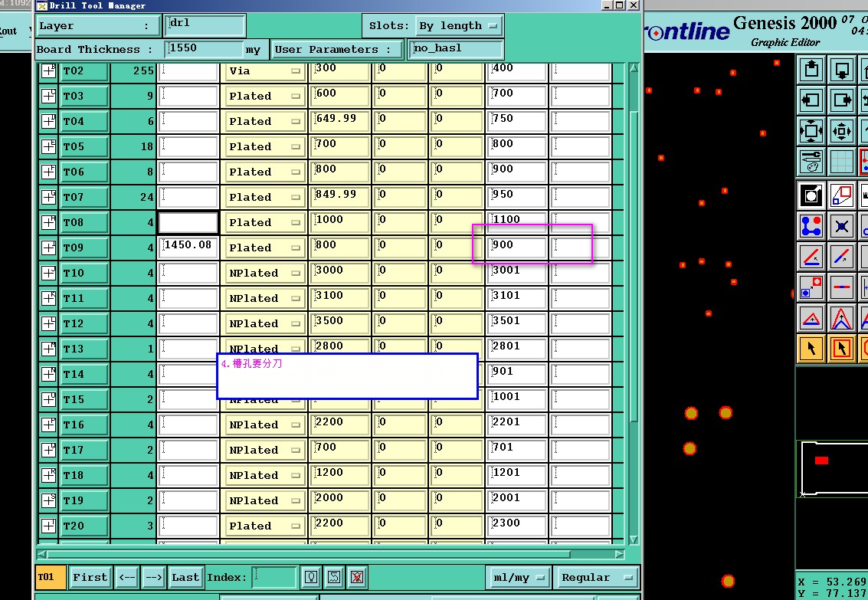Click the T04 finish size cell 649.99

[340, 120]
